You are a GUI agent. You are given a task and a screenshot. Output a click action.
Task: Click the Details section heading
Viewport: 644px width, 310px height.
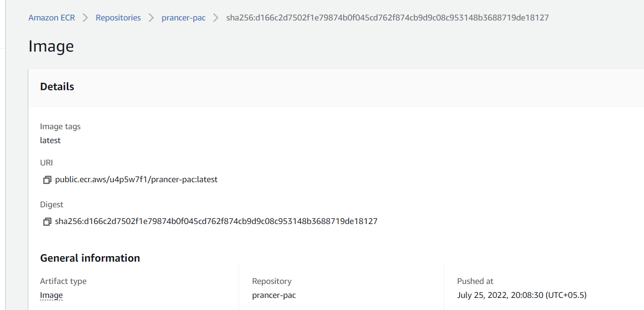tap(57, 86)
